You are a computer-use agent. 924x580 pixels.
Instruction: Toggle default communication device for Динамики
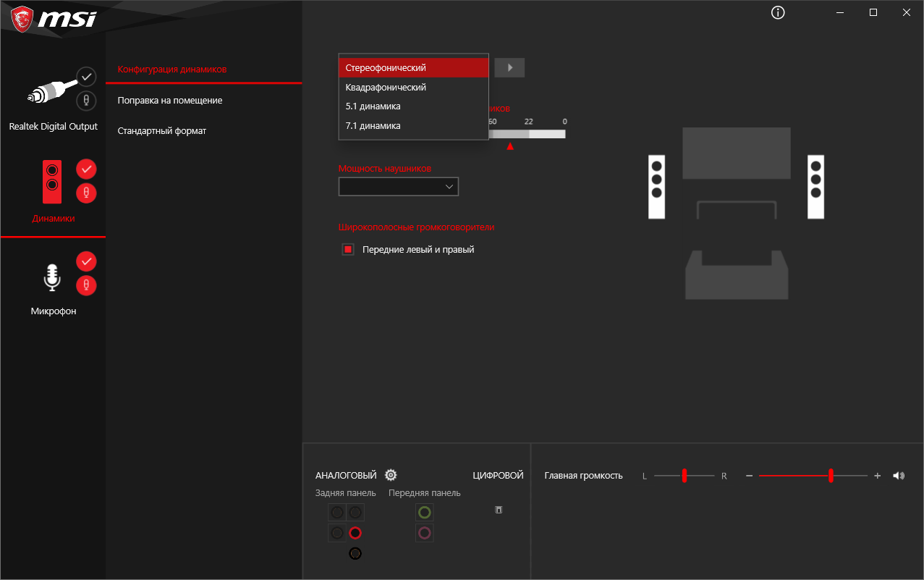[x=86, y=193]
